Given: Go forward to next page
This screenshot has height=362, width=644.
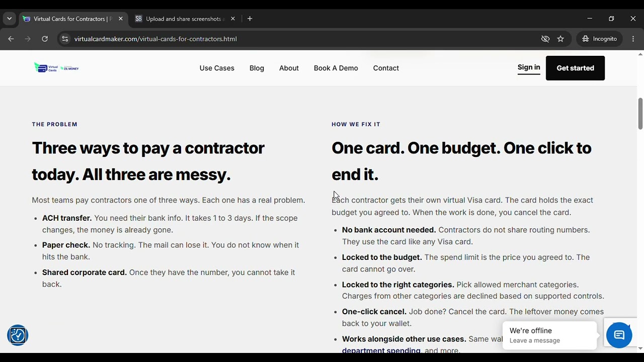Looking at the screenshot, I should click(28, 39).
